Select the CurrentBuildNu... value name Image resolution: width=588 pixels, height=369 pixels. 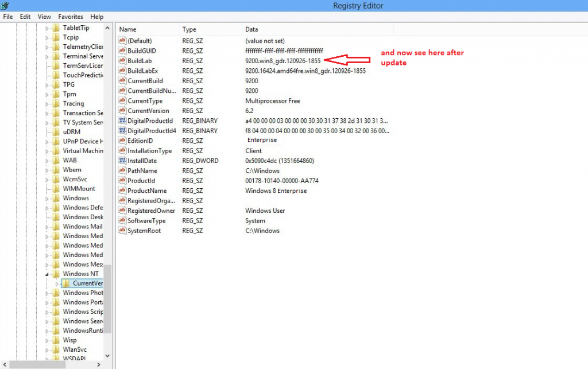click(x=152, y=91)
